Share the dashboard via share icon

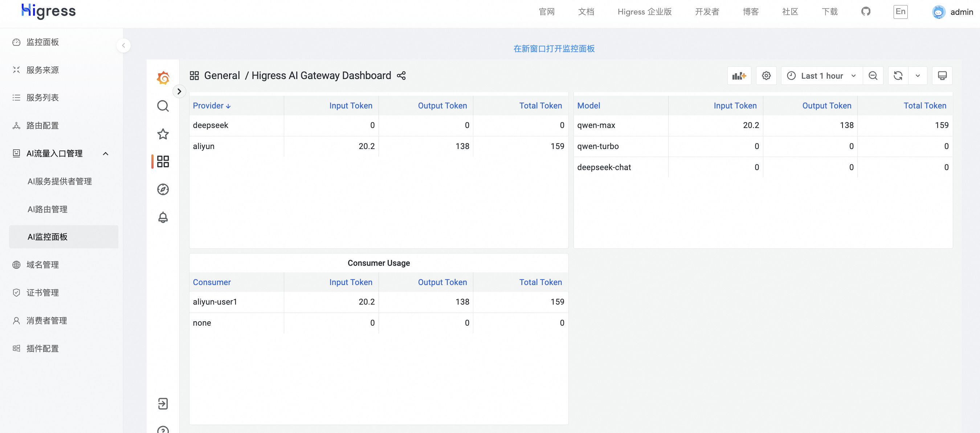[401, 76]
